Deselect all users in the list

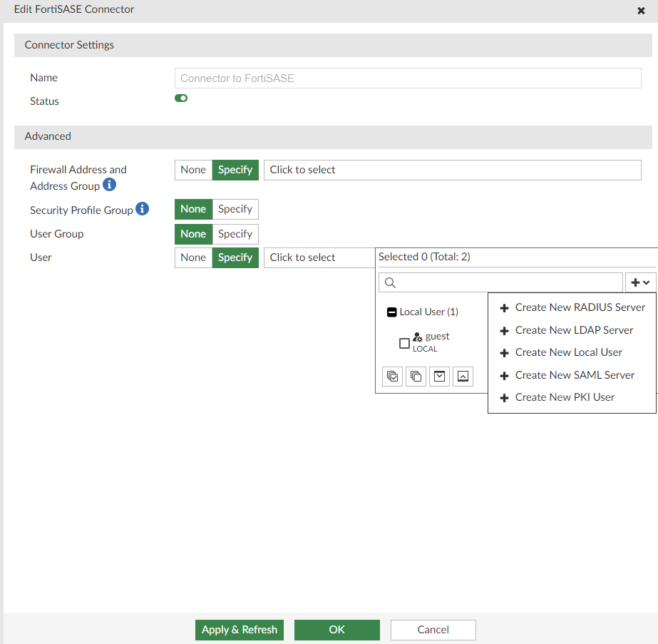click(416, 376)
